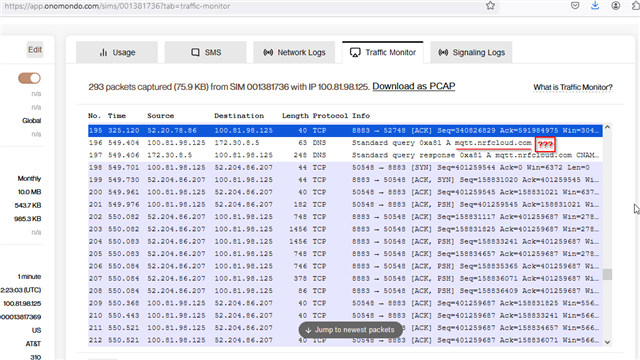Click the 10.0 MB value in sidebar
The width and height of the screenshot is (640, 360).
tap(29, 192)
